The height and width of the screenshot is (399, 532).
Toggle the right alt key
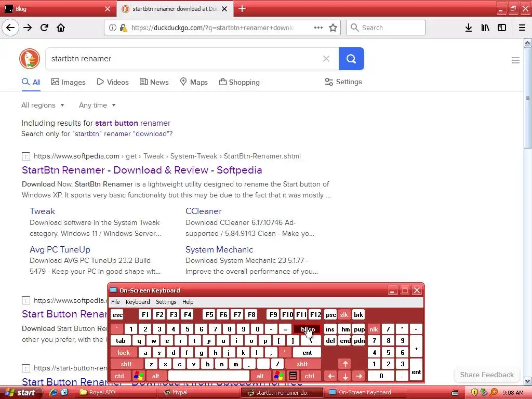[x=260, y=376]
